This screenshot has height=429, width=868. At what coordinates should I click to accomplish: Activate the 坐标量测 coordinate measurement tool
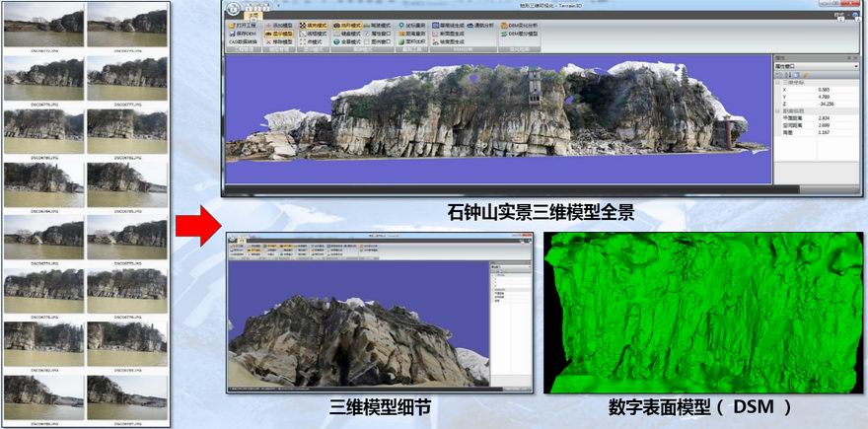(412, 26)
